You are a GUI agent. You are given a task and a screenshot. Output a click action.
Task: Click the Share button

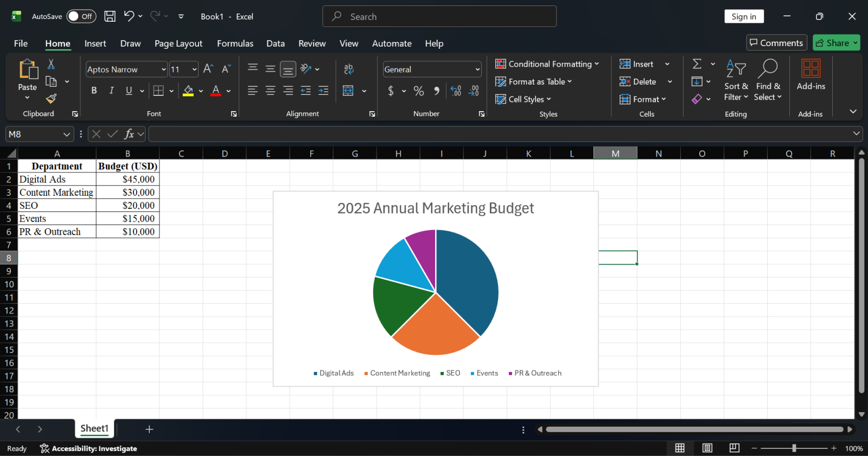click(836, 43)
